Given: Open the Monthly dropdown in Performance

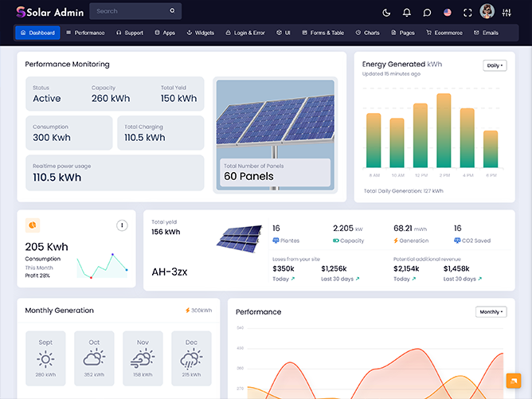Looking at the screenshot, I should (491, 311).
